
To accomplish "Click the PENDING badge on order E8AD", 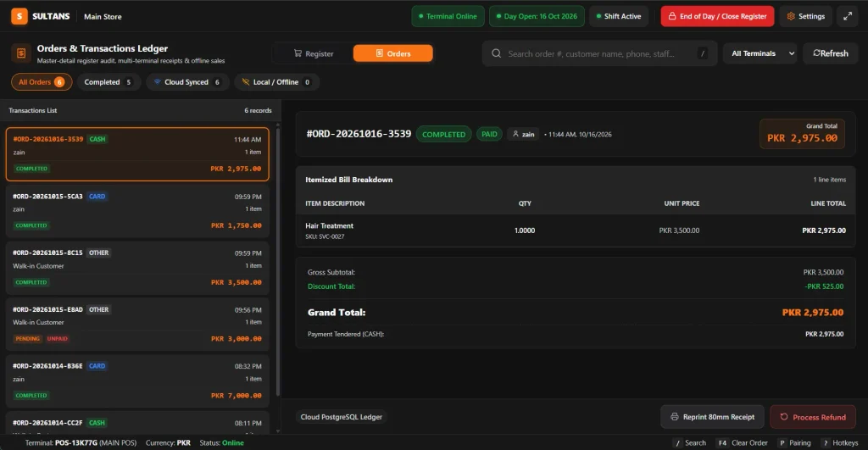I will pos(28,339).
